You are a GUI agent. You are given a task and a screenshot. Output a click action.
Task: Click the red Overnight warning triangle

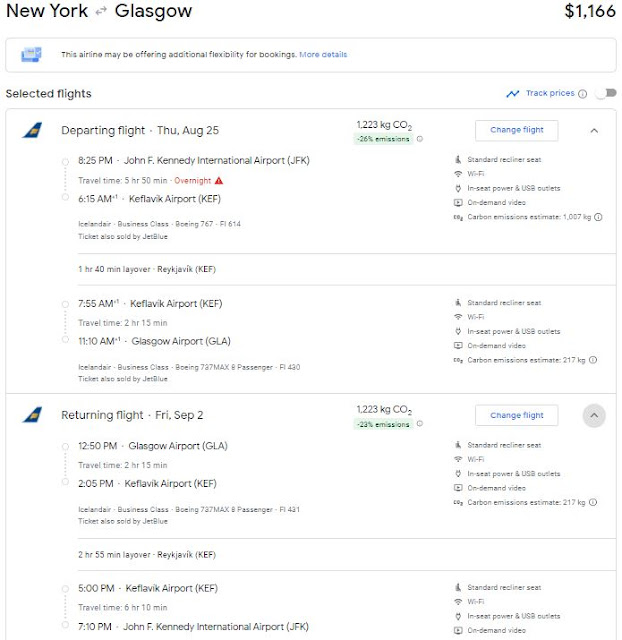pyautogui.click(x=219, y=180)
